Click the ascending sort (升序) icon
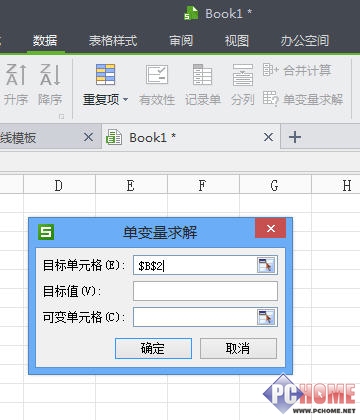 (16, 75)
